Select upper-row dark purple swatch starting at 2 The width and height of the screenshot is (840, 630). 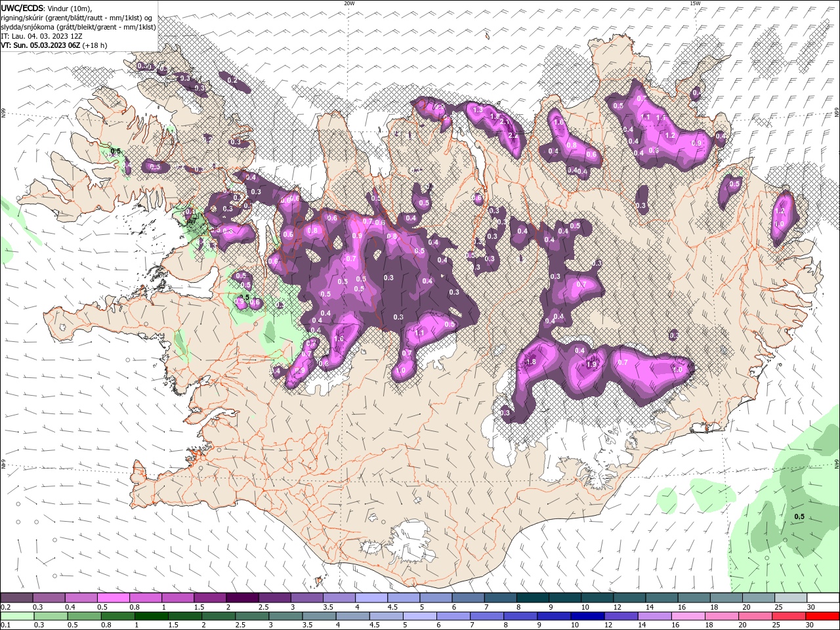[x=242, y=598]
